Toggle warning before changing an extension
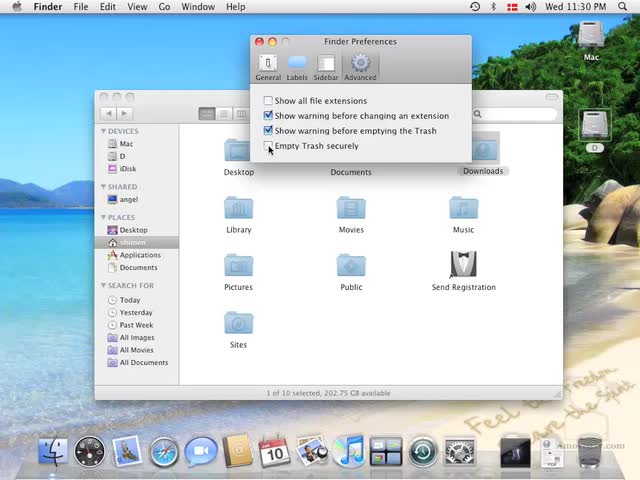Image resolution: width=640 pixels, height=480 pixels. [268, 116]
